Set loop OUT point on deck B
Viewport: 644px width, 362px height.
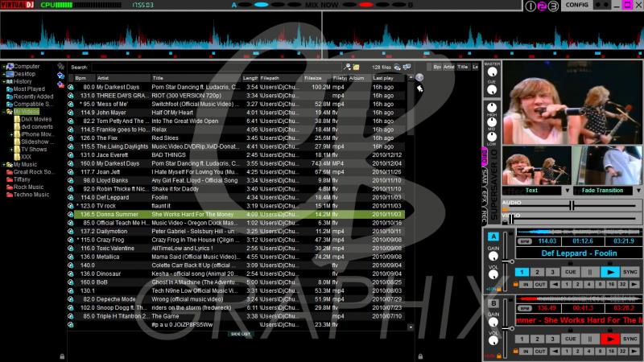click(x=540, y=351)
